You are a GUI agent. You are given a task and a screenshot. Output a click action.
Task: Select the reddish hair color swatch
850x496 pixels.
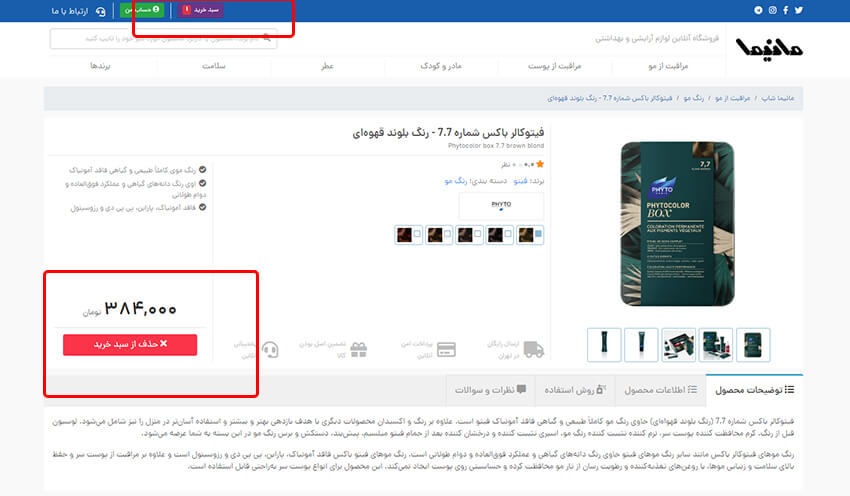click(404, 235)
